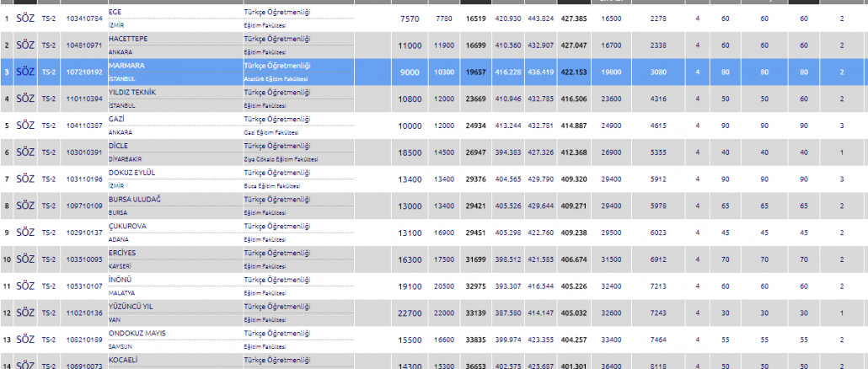Select DOKUZ EYLÜL university name
The image size is (868, 369).
coord(132,173)
